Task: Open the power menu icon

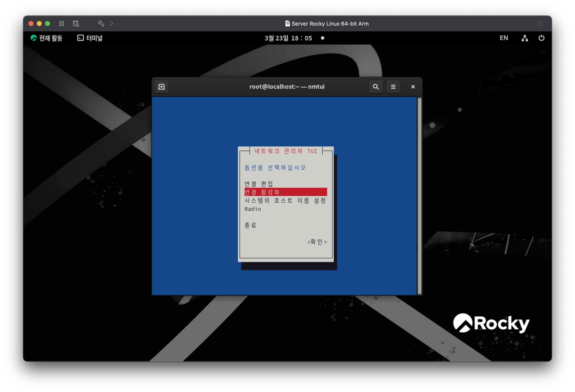Action: [541, 38]
